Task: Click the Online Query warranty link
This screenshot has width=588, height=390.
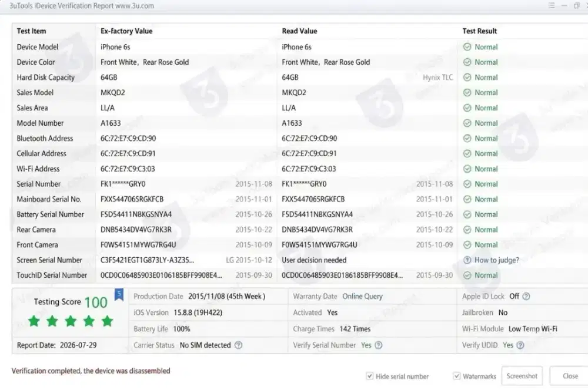Action: tap(362, 297)
